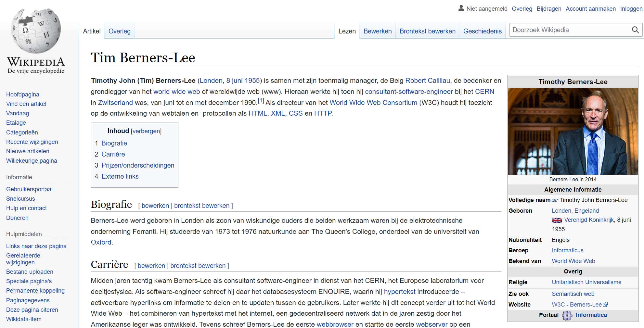This screenshot has width=644, height=328.
Task: Click the Informatica portal puzzle icon
Action: pyautogui.click(x=567, y=315)
